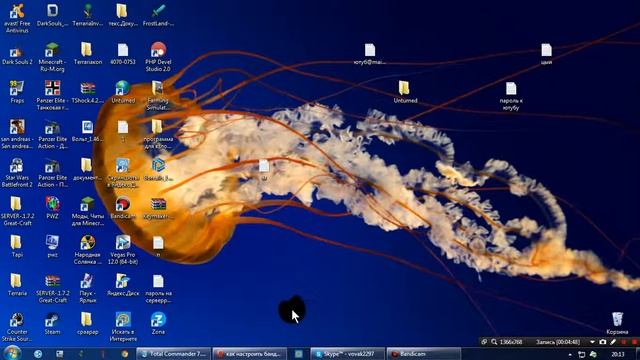Open the avast! Free Antivirus shortcut

coord(17,19)
